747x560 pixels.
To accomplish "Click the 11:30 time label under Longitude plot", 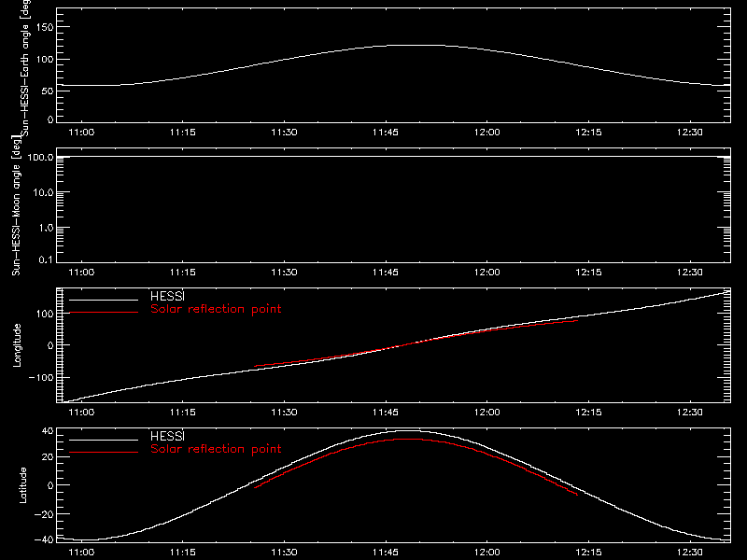I will click(284, 412).
